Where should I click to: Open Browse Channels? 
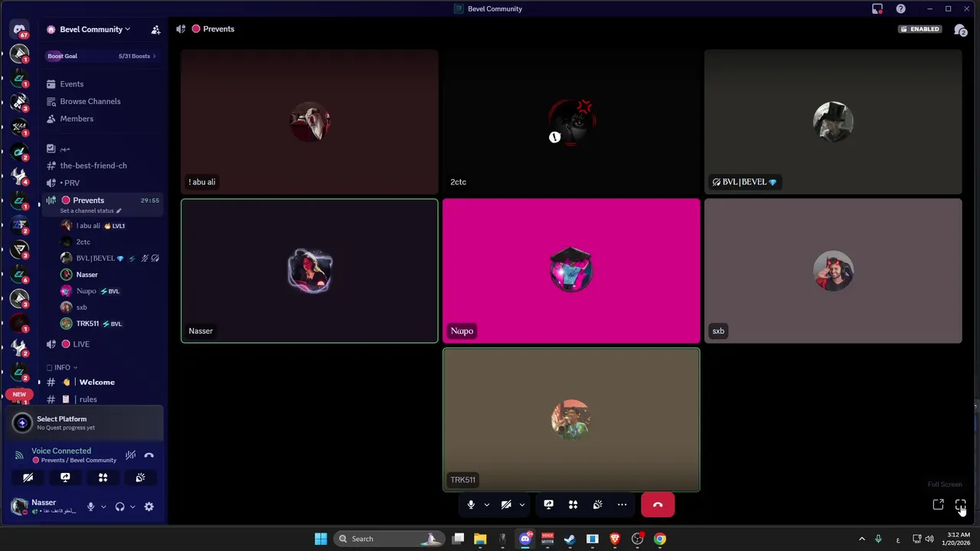[102, 101]
